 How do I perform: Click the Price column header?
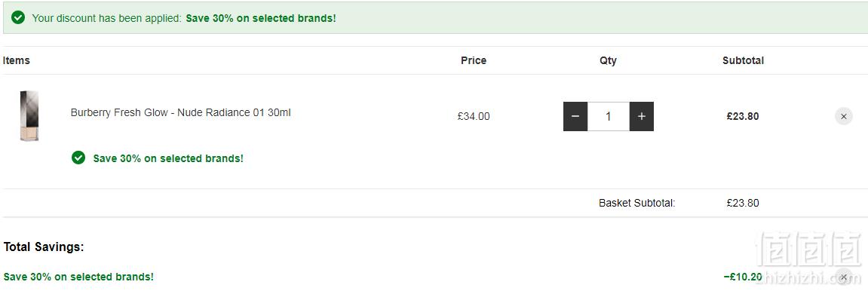pyautogui.click(x=474, y=60)
